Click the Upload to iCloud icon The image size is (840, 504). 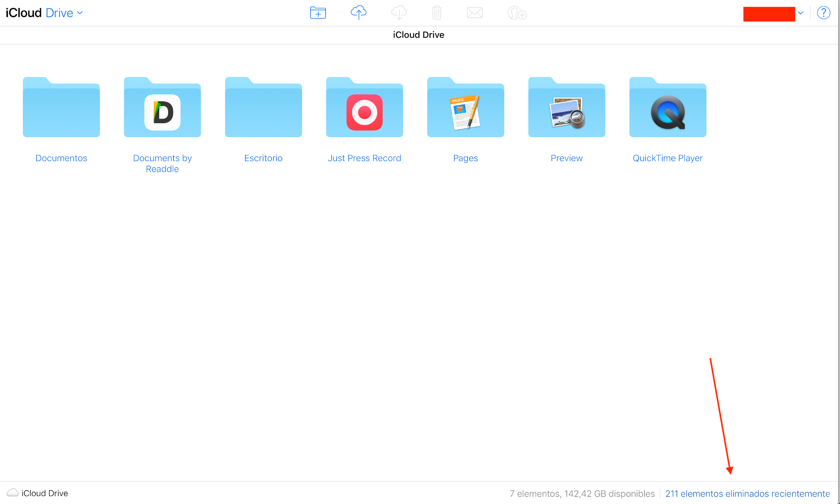click(358, 13)
